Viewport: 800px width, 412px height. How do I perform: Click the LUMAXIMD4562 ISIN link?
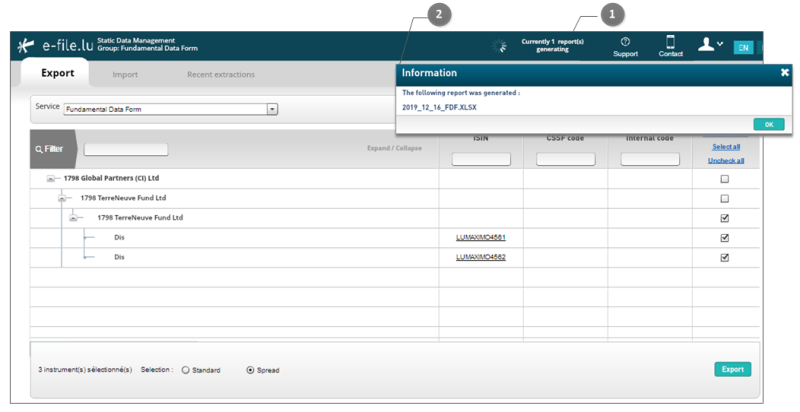pyautogui.click(x=480, y=257)
